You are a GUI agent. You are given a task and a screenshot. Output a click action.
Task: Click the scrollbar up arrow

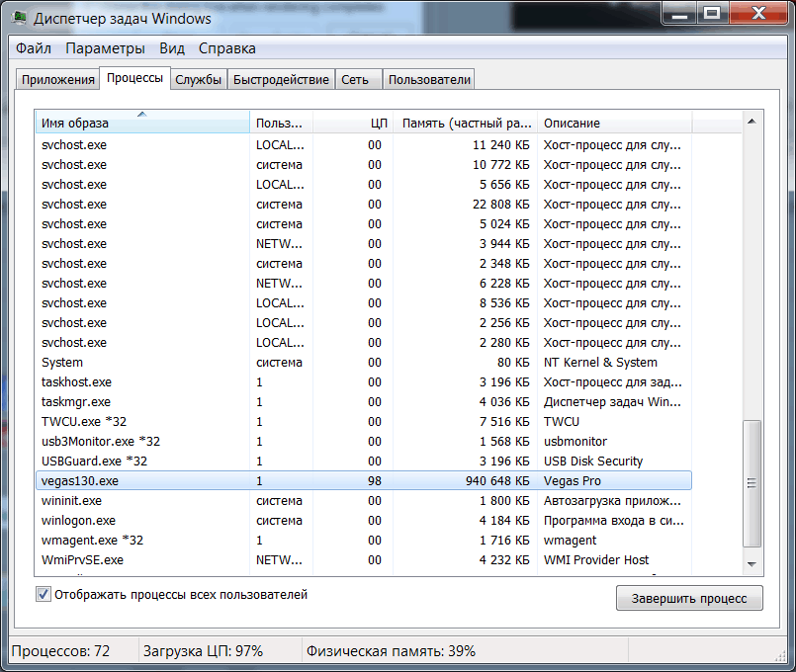point(752,122)
